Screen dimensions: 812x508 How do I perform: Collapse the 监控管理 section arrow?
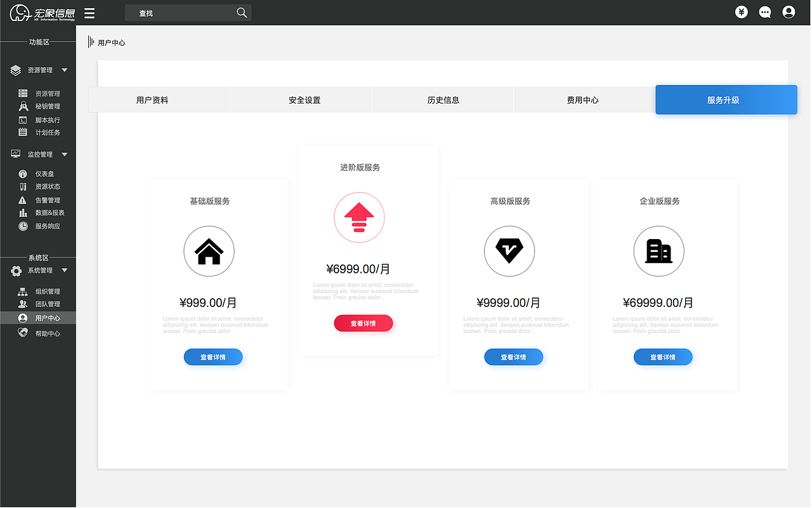point(64,155)
